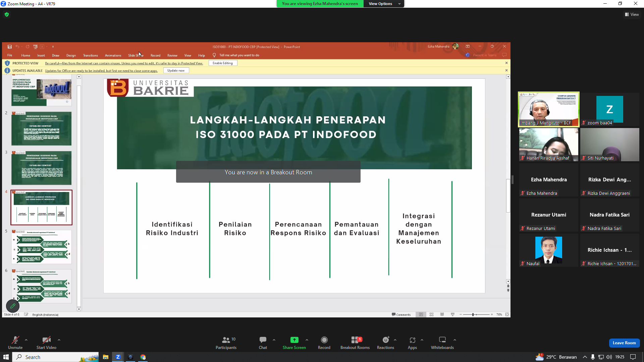The image size is (644, 362).
Task: Expand audio options arrow next to Unmute
Action: click(x=26, y=340)
